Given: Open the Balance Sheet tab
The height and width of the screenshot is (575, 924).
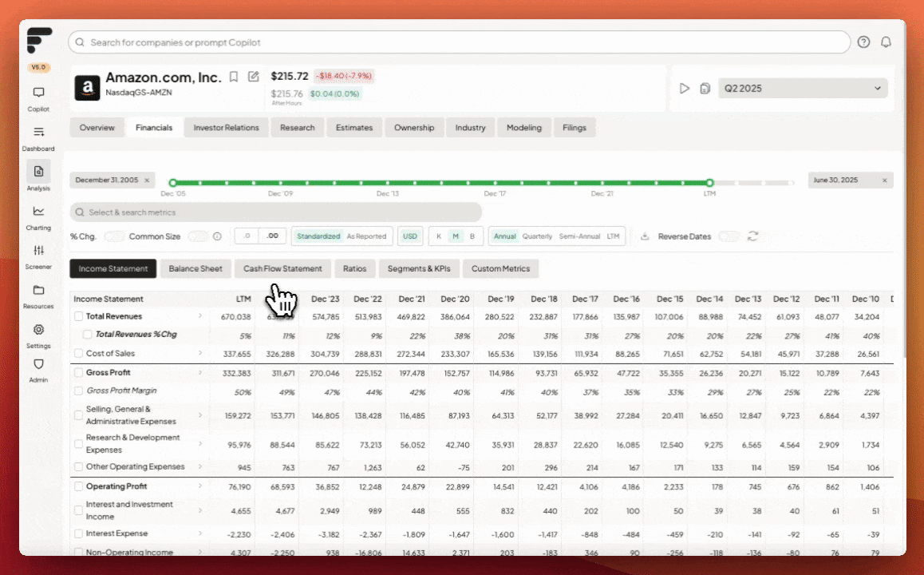Looking at the screenshot, I should [x=195, y=268].
